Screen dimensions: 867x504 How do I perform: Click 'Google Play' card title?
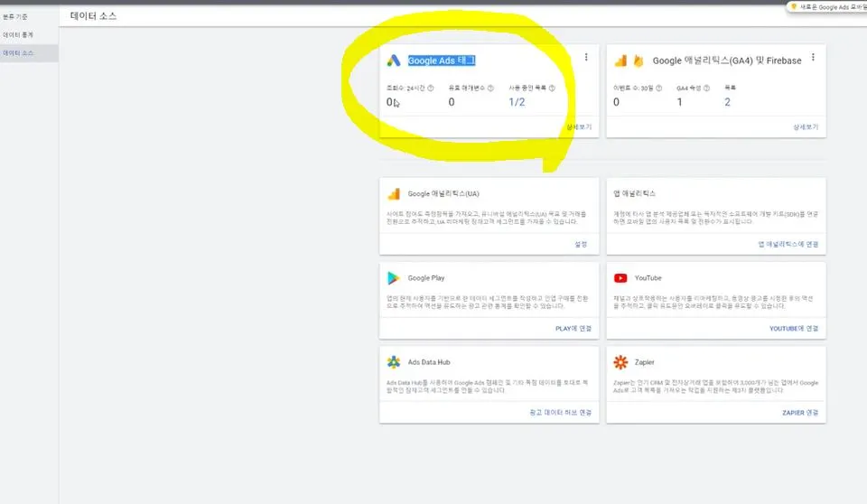tap(425, 277)
